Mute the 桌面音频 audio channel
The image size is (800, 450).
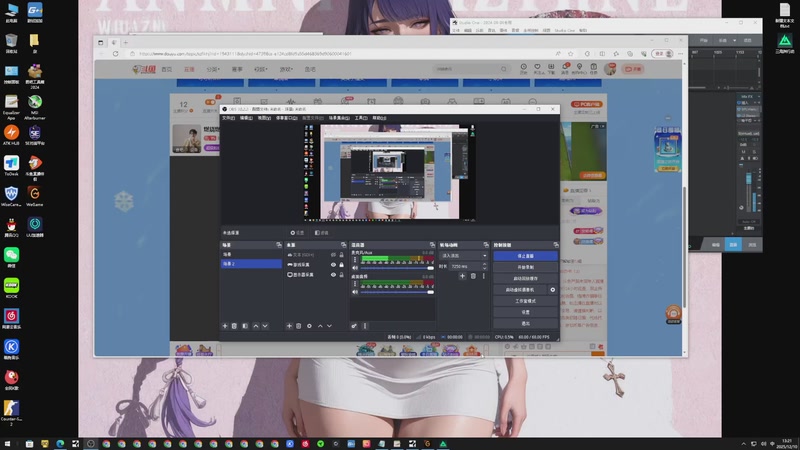point(355,292)
